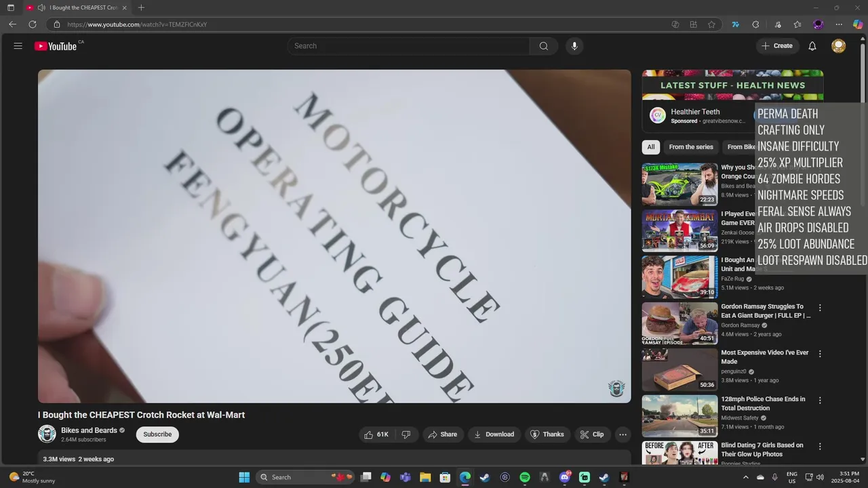Open the YouTube account avatar menu

coord(839,46)
